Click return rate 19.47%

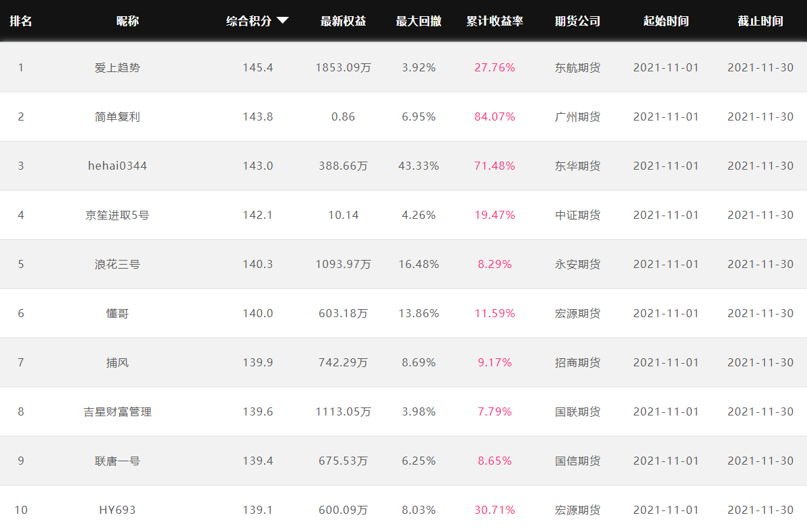click(x=494, y=215)
